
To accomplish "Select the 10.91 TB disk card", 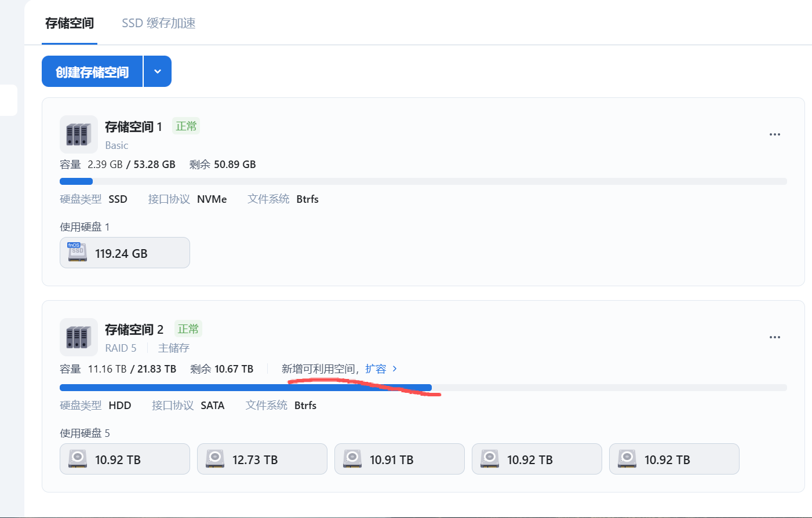I will click(x=399, y=459).
